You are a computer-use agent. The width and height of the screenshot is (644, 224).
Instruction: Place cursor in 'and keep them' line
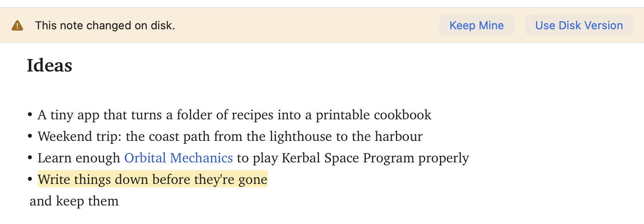coord(74,201)
